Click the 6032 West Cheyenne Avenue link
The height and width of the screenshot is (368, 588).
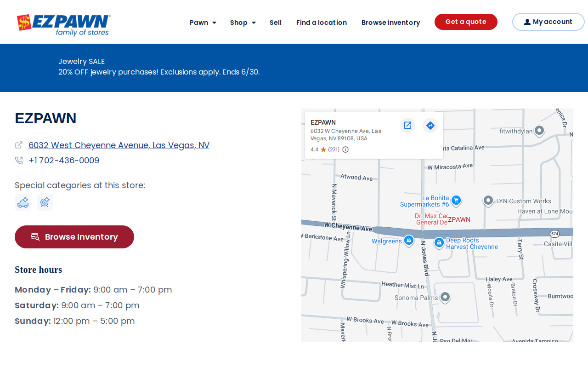(119, 145)
